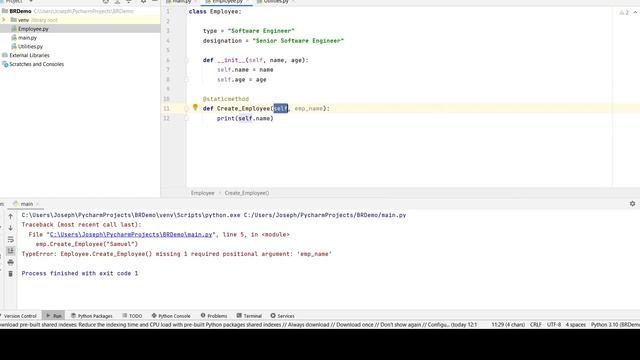Click line number 11 in gutter
This screenshot has width=640, height=360.
166,109
